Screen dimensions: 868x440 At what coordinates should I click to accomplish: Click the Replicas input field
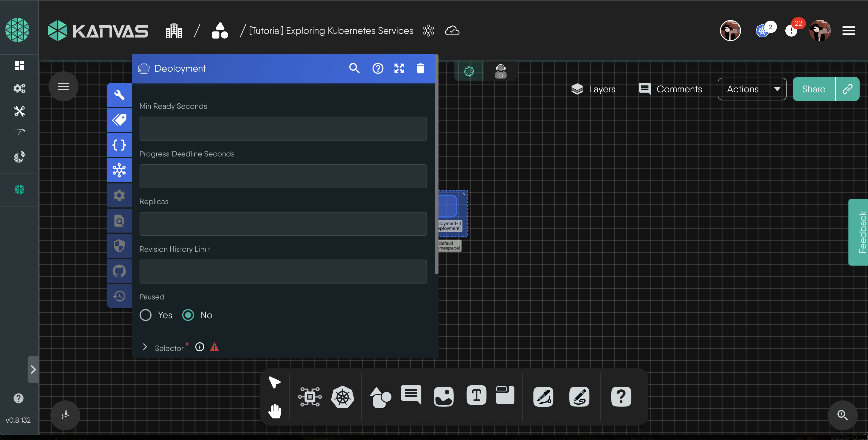point(283,224)
